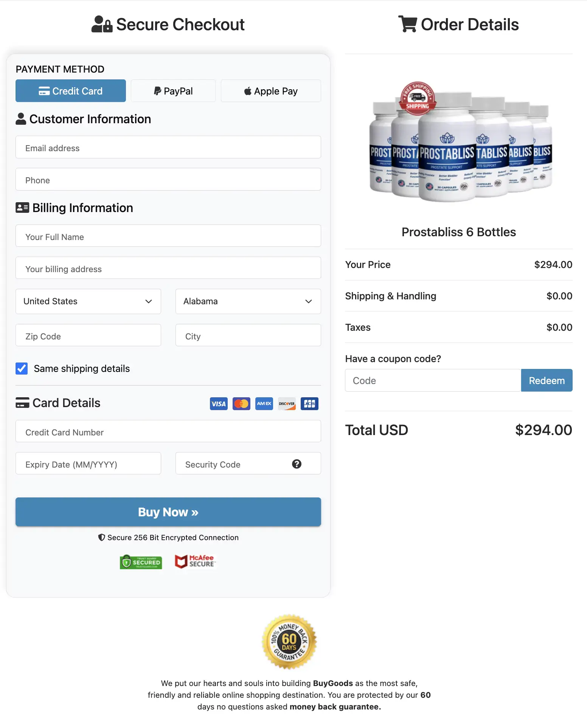
Task: Select the PayPal payment option
Action: (173, 91)
